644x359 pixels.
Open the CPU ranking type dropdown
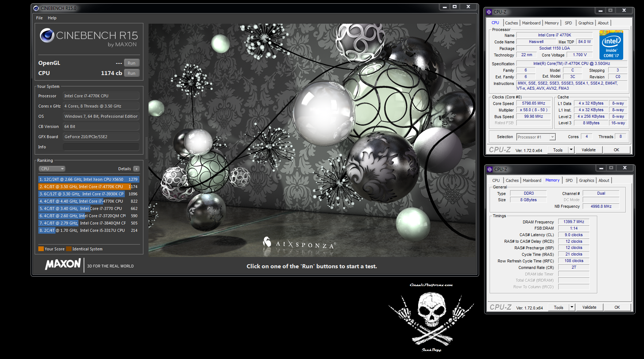tap(52, 169)
